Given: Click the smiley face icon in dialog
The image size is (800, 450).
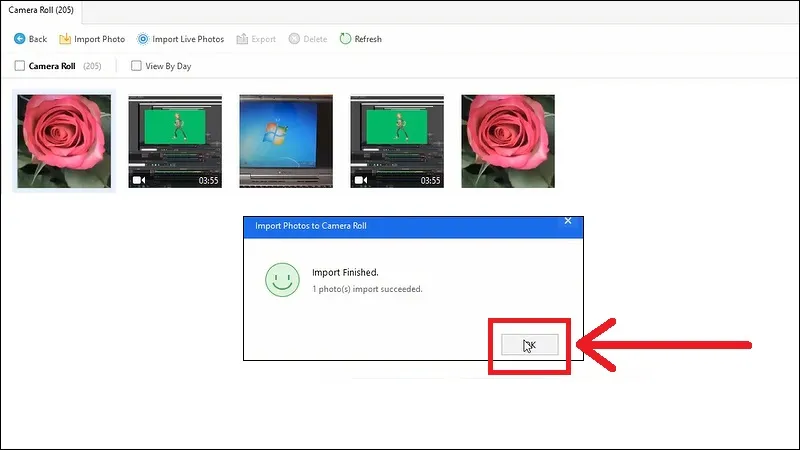Looking at the screenshot, I should 282,280.
